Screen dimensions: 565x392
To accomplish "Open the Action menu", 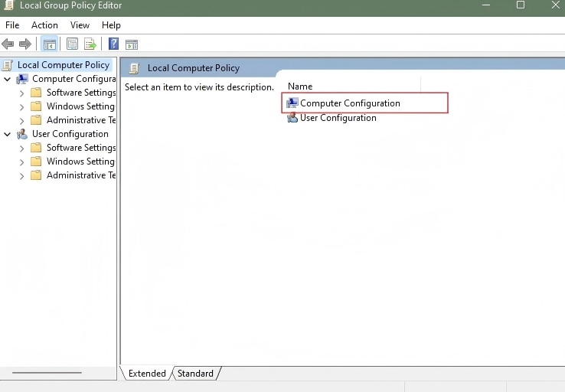I will tap(44, 25).
